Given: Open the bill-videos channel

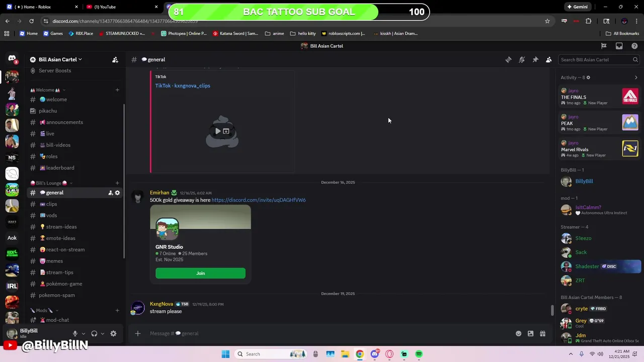Looking at the screenshot, I should point(74,145).
